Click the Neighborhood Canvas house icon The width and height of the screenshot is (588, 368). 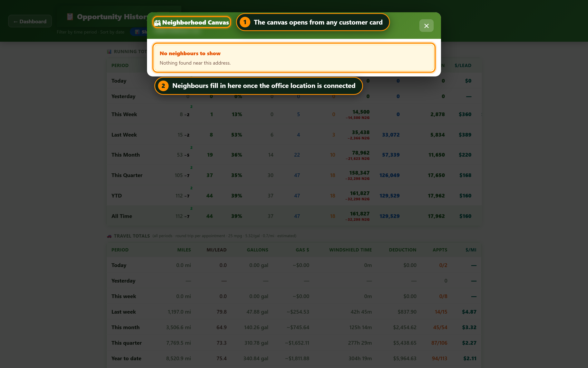pyautogui.click(x=157, y=23)
